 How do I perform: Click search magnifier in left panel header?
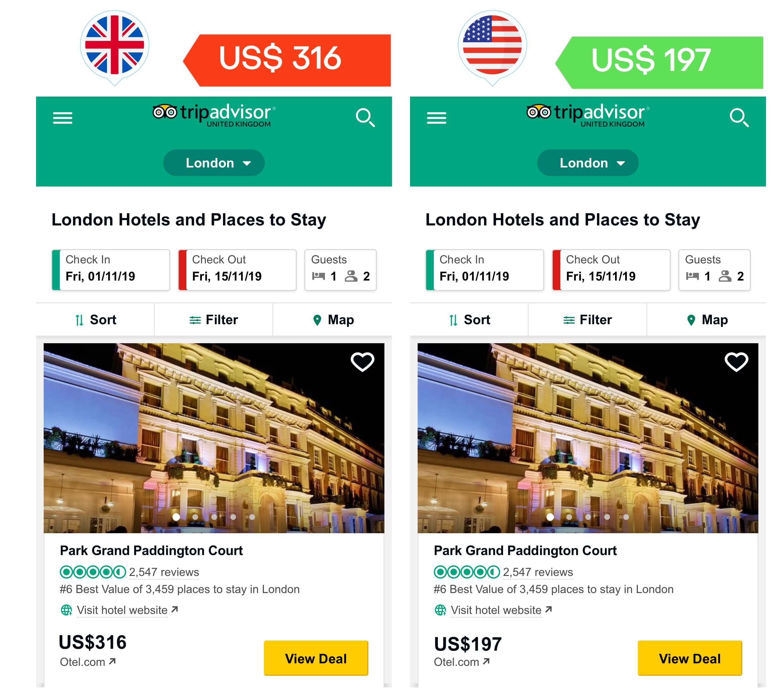(365, 117)
